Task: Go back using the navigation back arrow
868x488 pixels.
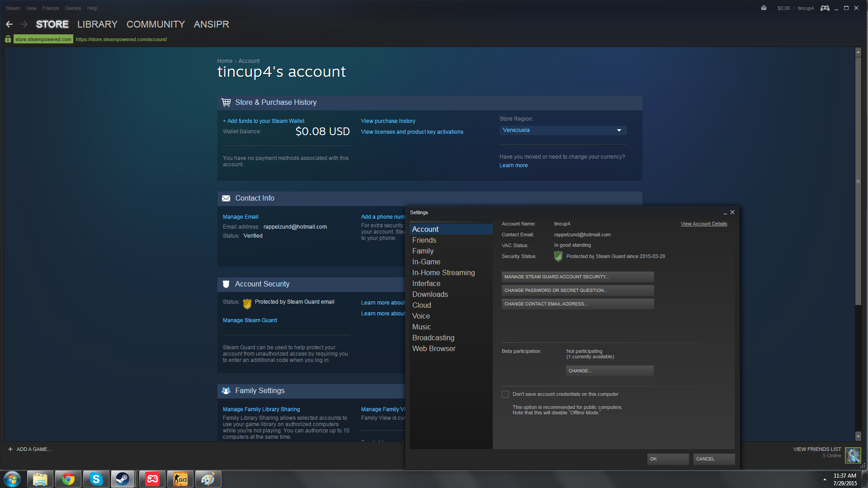Action: [x=9, y=24]
